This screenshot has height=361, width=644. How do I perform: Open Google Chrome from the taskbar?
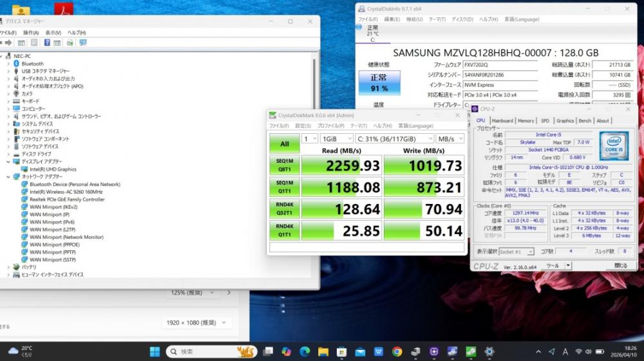(x=397, y=351)
